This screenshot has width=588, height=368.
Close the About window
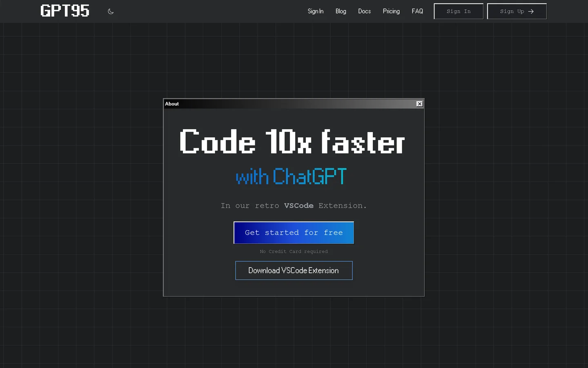click(419, 104)
